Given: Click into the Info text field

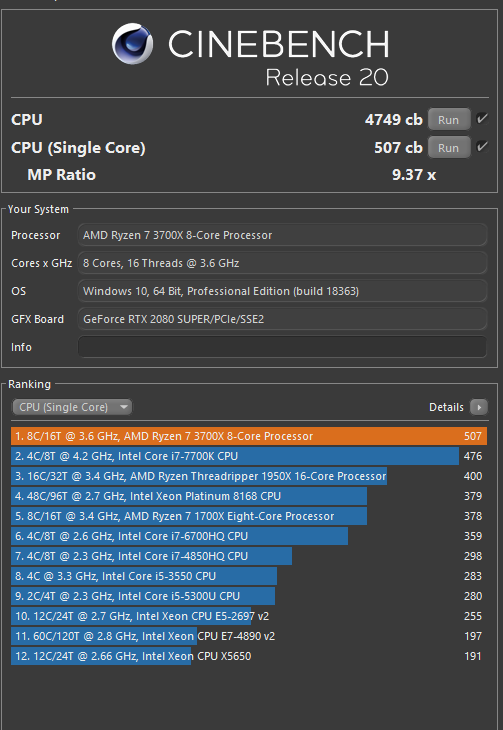Looking at the screenshot, I should pyautogui.click(x=282, y=347).
